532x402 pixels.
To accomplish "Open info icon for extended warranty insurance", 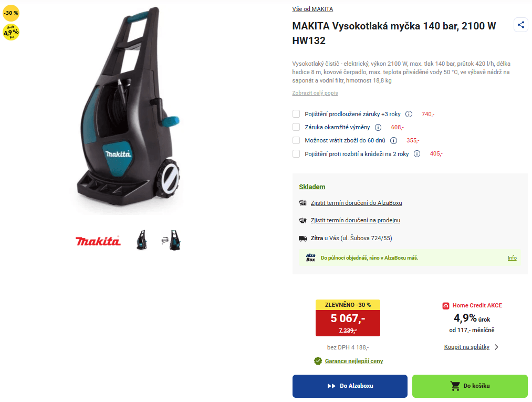I will click(x=409, y=114).
